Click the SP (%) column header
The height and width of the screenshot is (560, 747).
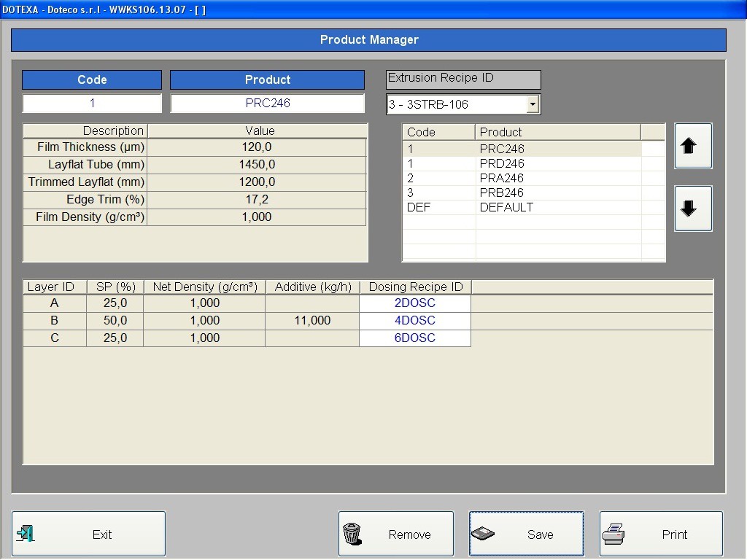[x=115, y=287]
